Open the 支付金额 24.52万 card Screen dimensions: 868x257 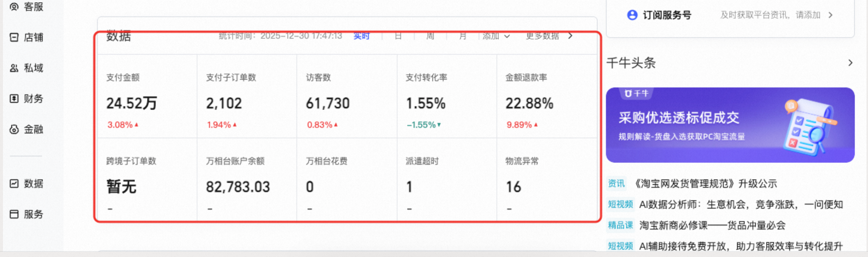147,96
